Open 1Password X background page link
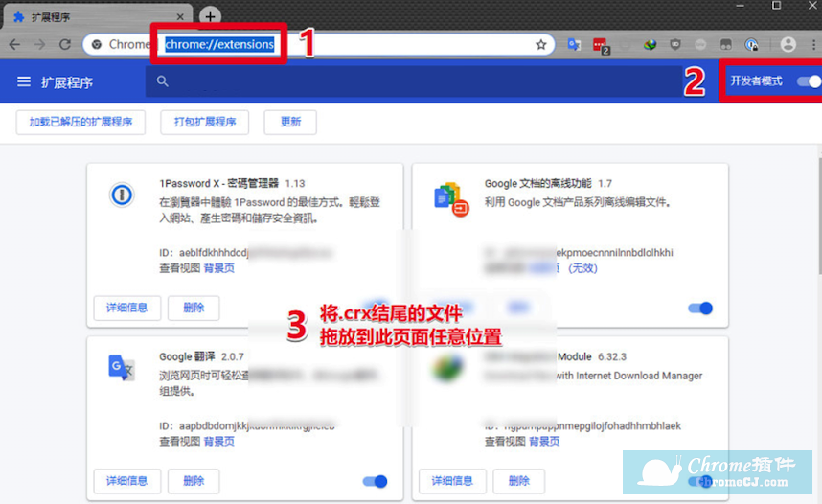This screenshot has width=822, height=504. [x=219, y=268]
